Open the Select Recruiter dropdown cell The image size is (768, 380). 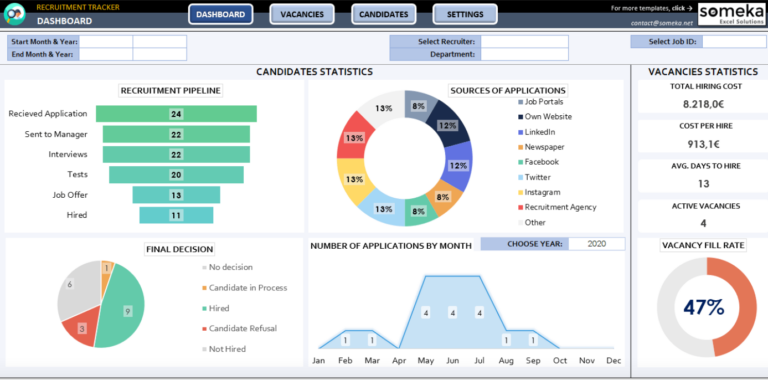coord(525,42)
